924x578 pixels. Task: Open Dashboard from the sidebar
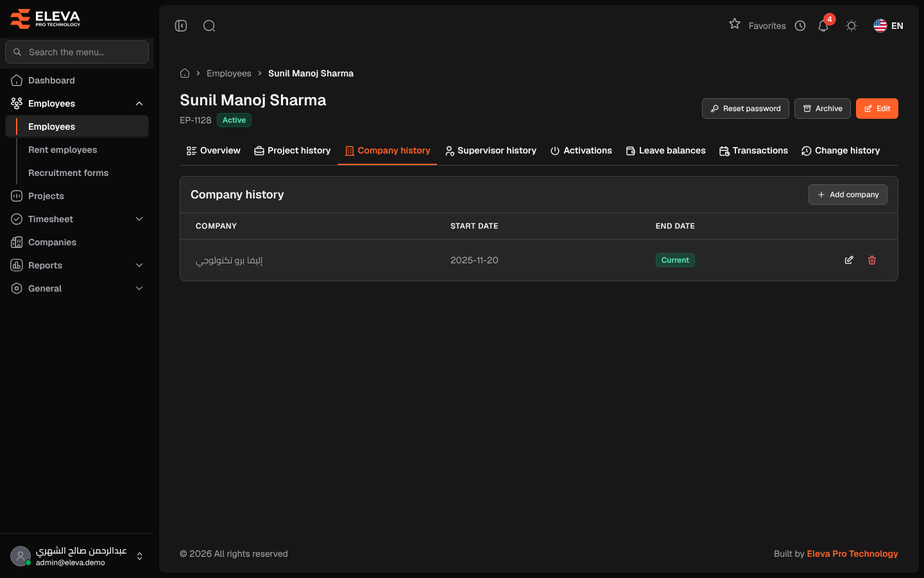77,80
